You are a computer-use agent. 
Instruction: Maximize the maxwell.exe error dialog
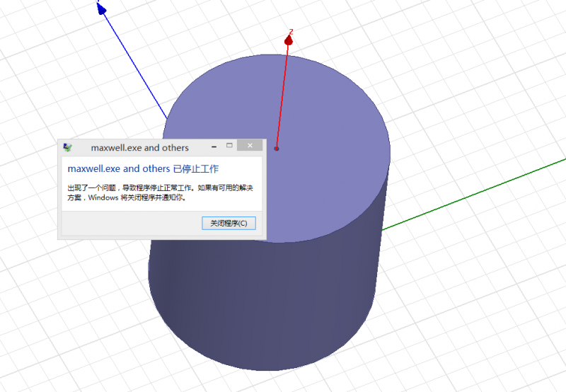pyautogui.click(x=229, y=145)
